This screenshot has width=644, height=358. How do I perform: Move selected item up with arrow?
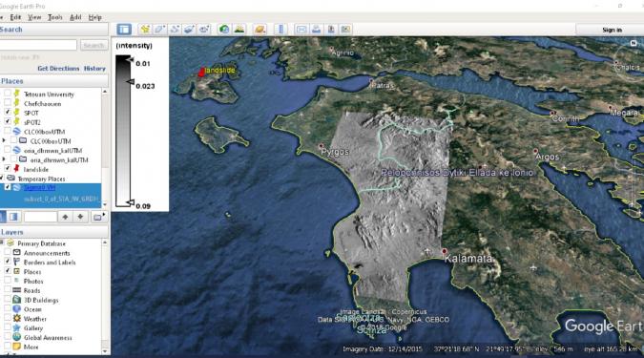coord(65,217)
